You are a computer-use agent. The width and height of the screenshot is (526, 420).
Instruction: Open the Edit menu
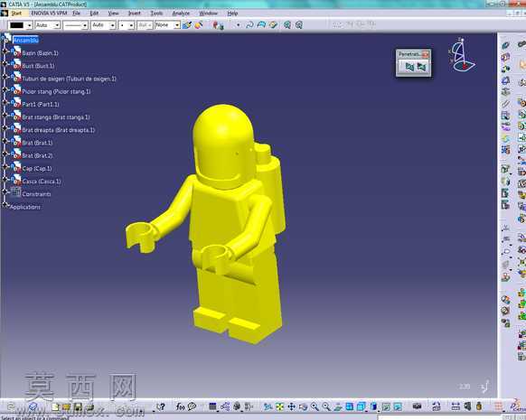(94, 13)
